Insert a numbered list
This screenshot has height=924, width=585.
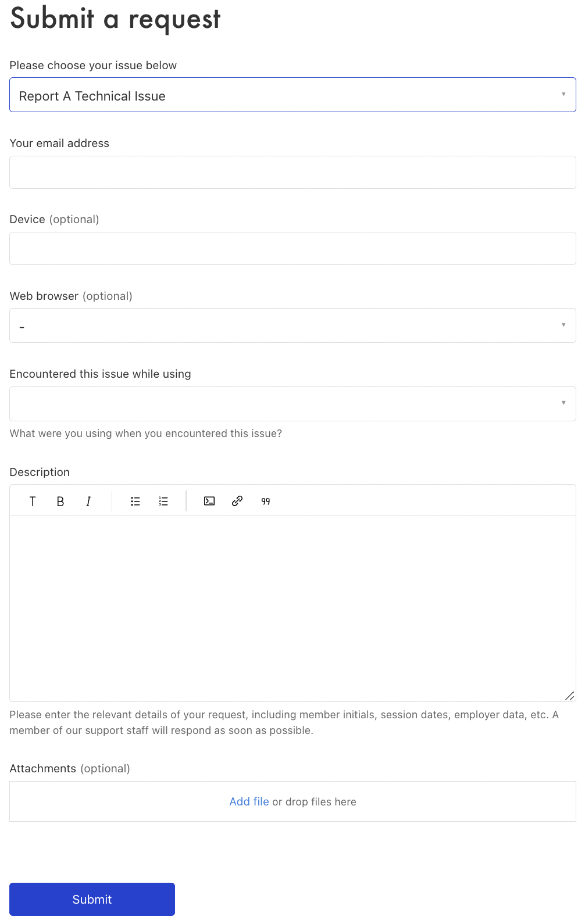pyautogui.click(x=163, y=502)
